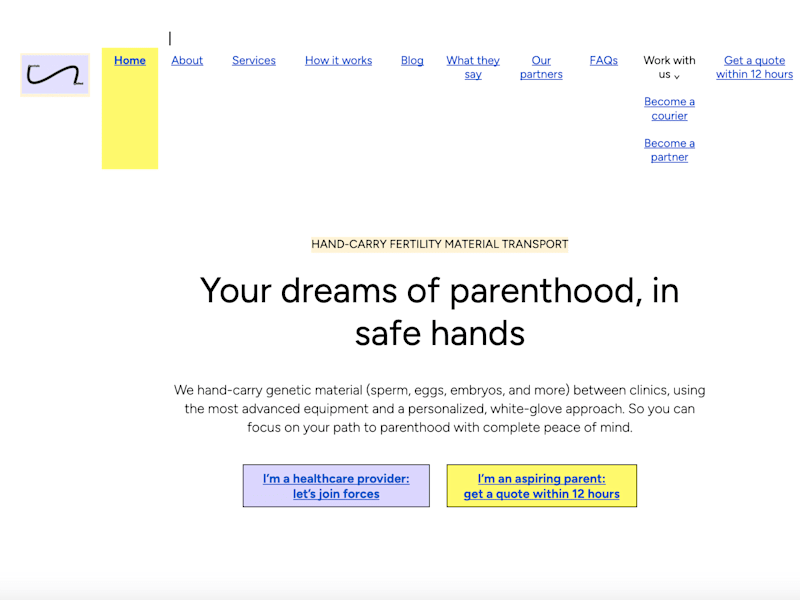The height and width of the screenshot is (600, 800).
Task: Click the Hand-carry fertility material transport tagline
Action: (x=439, y=244)
